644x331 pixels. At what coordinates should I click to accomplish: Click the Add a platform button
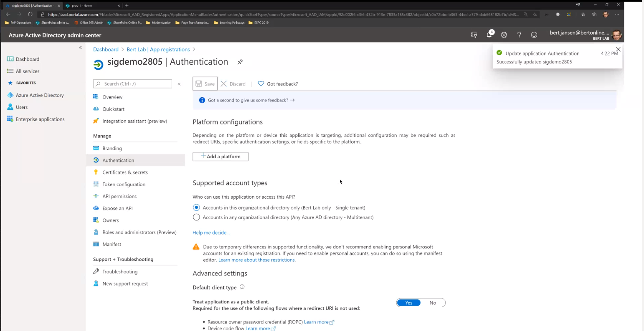220,156
